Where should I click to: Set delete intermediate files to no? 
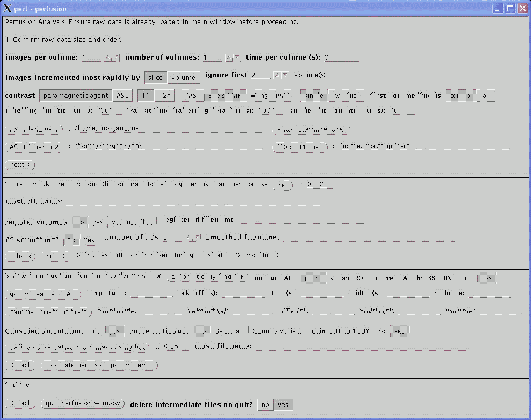265,404
